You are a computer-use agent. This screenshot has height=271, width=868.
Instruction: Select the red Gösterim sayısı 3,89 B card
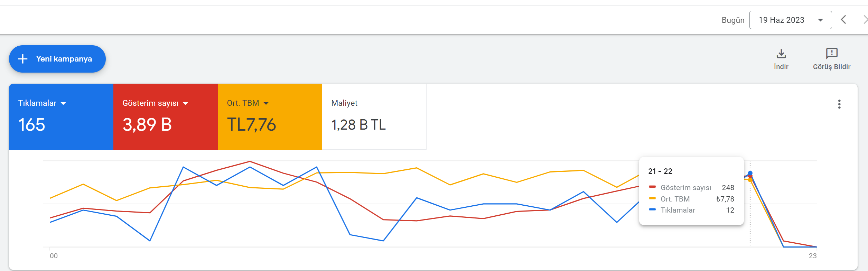166,116
